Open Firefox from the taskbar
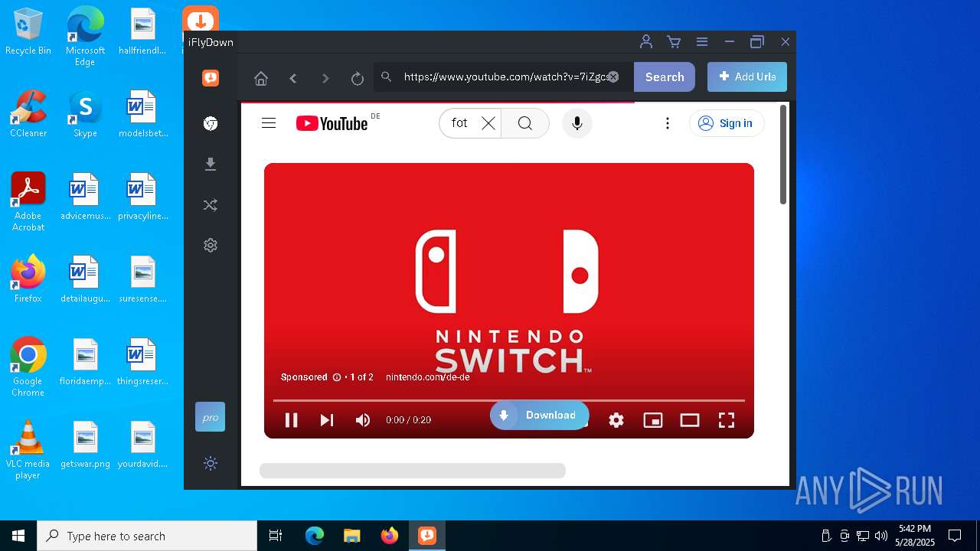This screenshot has height=551, width=980. 389,536
